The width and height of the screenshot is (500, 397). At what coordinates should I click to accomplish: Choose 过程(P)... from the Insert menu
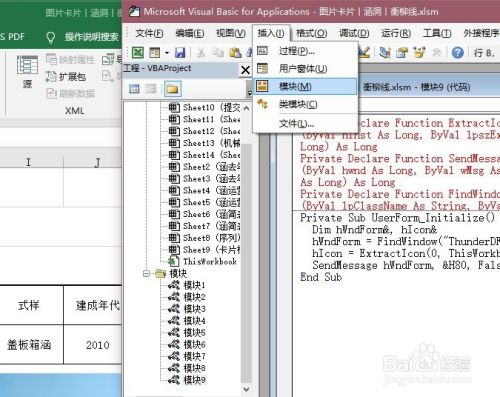click(x=305, y=51)
